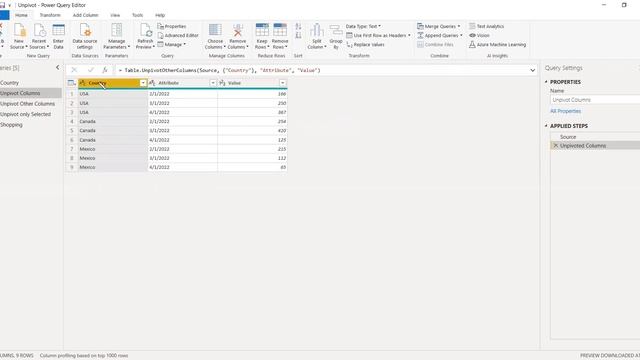Switch to the Home tab

[x=21, y=15]
